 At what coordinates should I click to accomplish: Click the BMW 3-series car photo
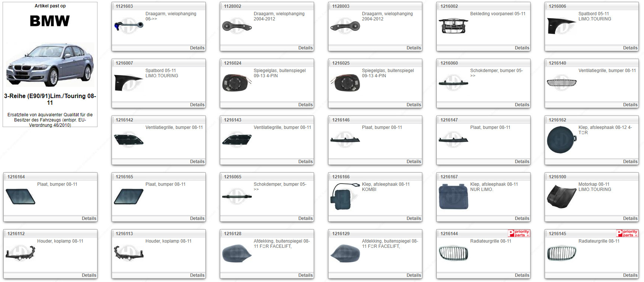[x=50, y=65]
